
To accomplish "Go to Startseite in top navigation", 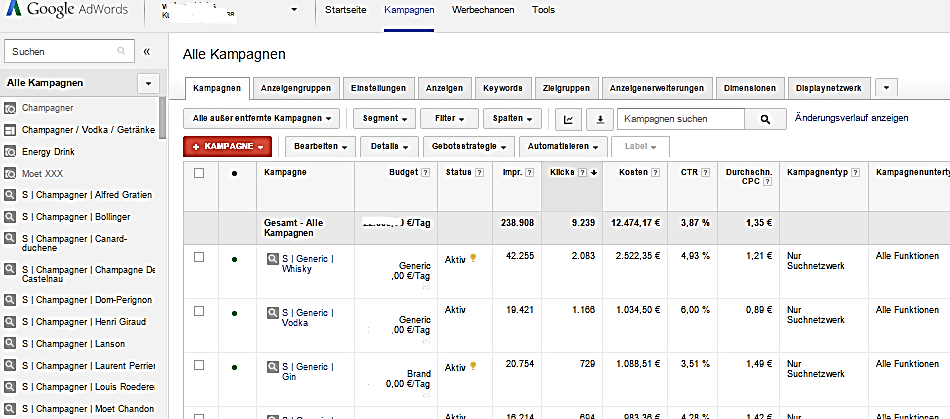I will click(345, 10).
